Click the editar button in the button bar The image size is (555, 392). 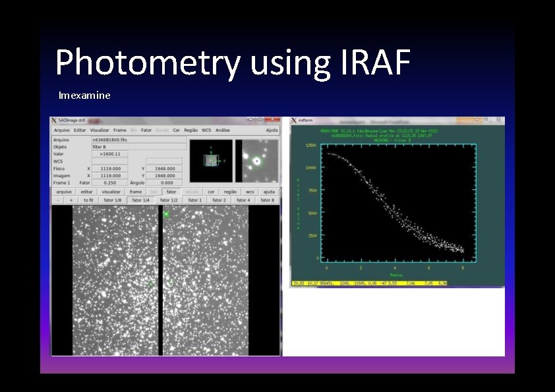tap(87, 192)
